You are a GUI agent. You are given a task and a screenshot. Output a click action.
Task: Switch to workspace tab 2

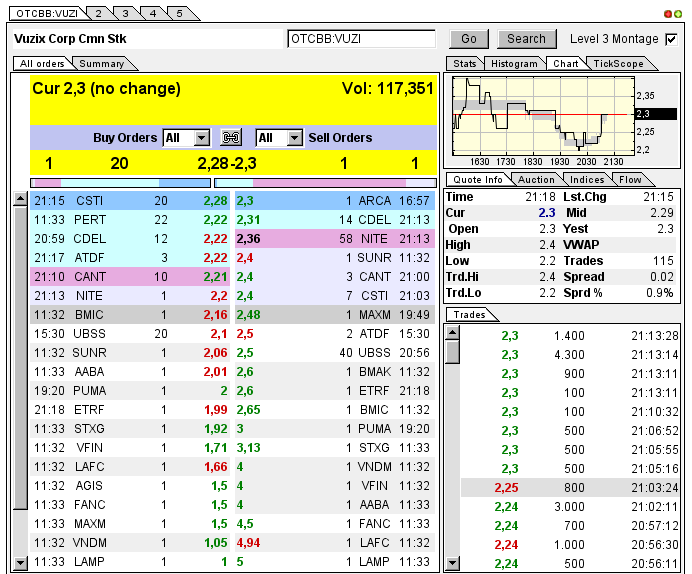click(x=98, y=13)
